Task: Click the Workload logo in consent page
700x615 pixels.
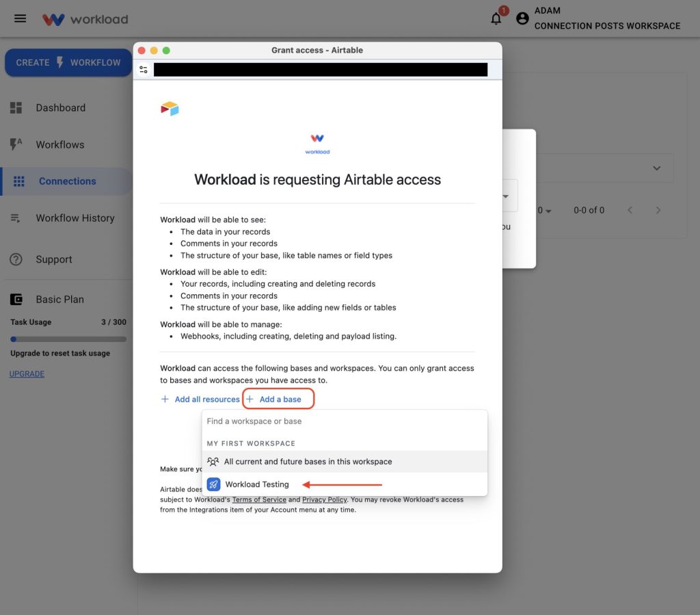Action: (x=317, y=144)
